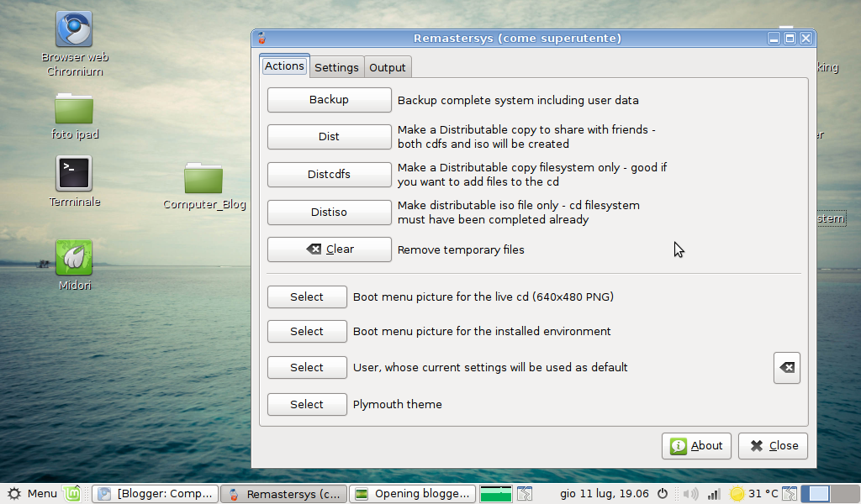
Task: Click the CPU monitor graph in the taskbar
Action: point(494,493)
